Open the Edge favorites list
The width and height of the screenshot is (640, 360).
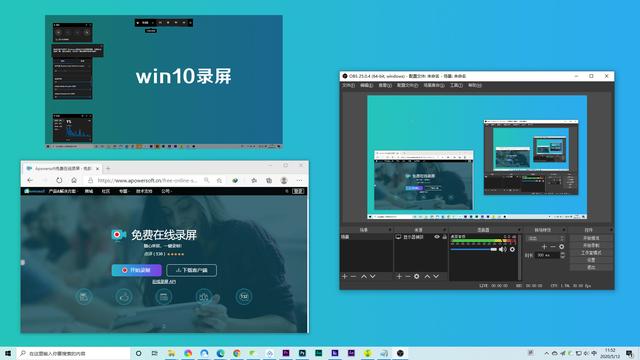[x=254, y=180]
